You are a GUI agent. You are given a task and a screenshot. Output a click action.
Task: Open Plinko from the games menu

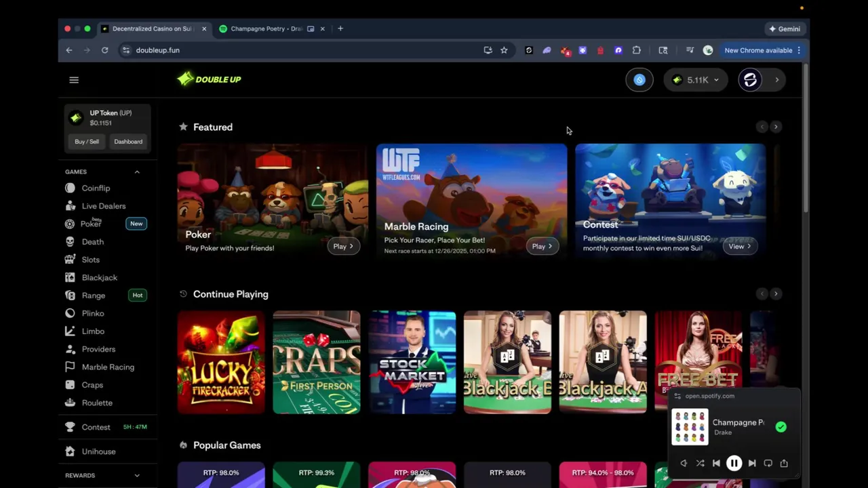[x=92, y=313]
